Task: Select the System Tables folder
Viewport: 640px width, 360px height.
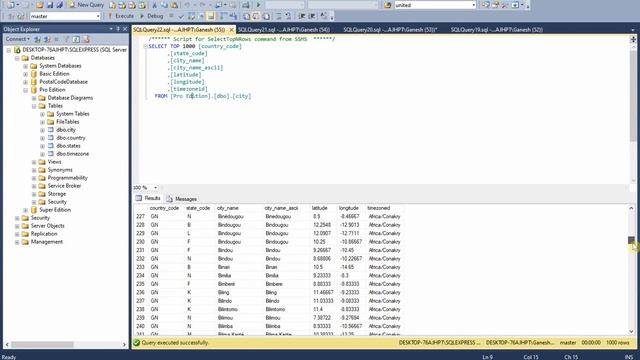Action: click(73, 114)
